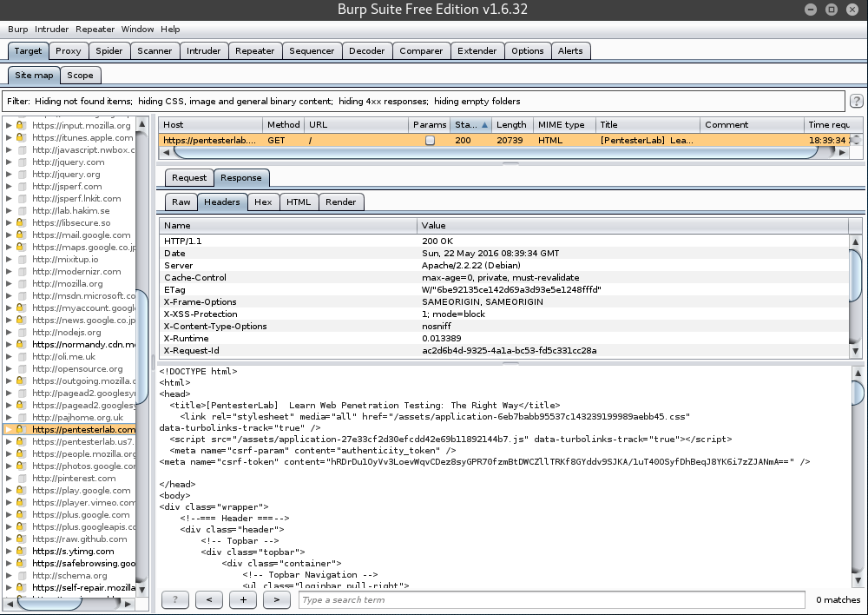The height and width of the screenshot is (615, 868).
Task: Select the http://jsperf.lnkit.com tree item
Action: coord(76,198)
